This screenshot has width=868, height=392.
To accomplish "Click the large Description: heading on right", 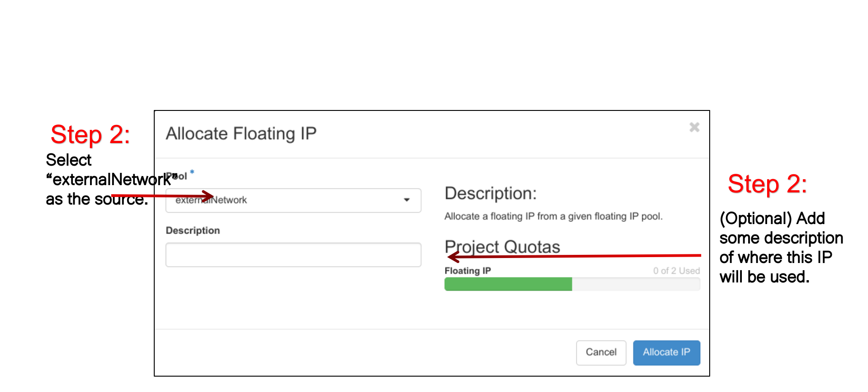I will 491,193.
